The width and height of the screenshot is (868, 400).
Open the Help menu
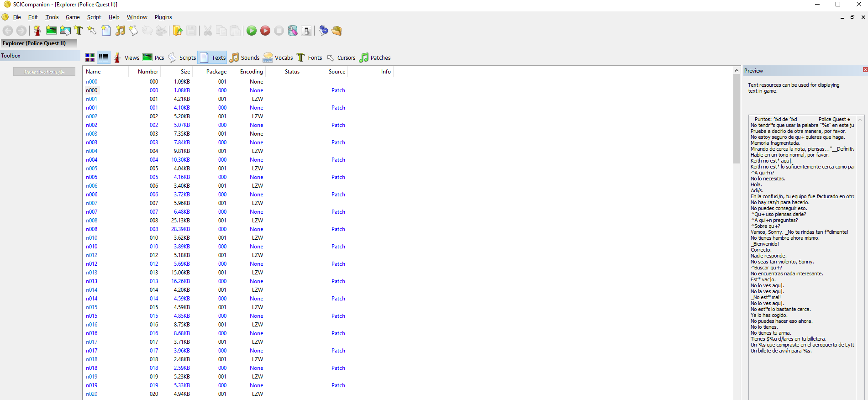114,17
